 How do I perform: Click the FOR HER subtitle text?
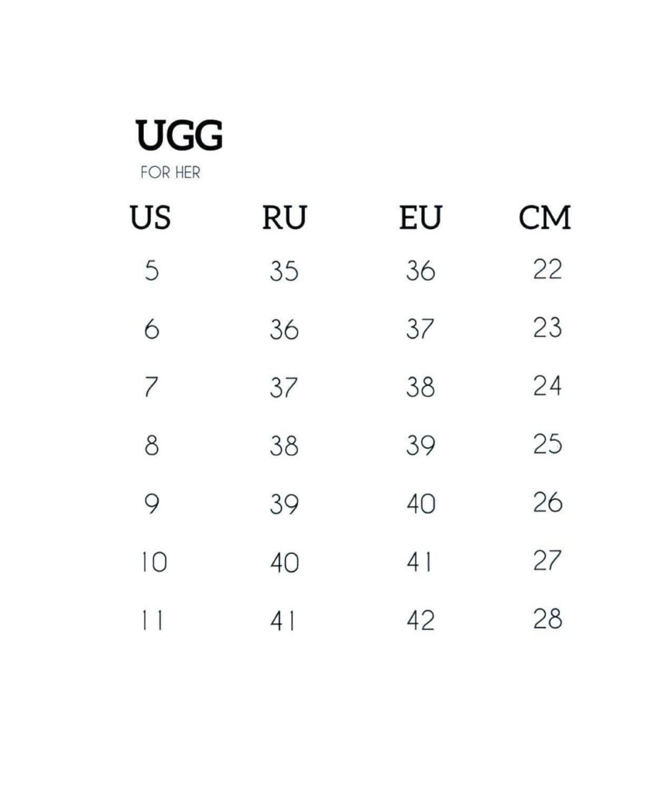170,172
